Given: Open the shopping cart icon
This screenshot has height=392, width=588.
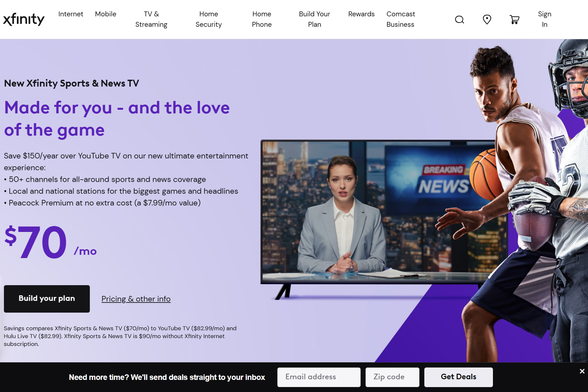Looking at the screenshot, I should (514, 20).
